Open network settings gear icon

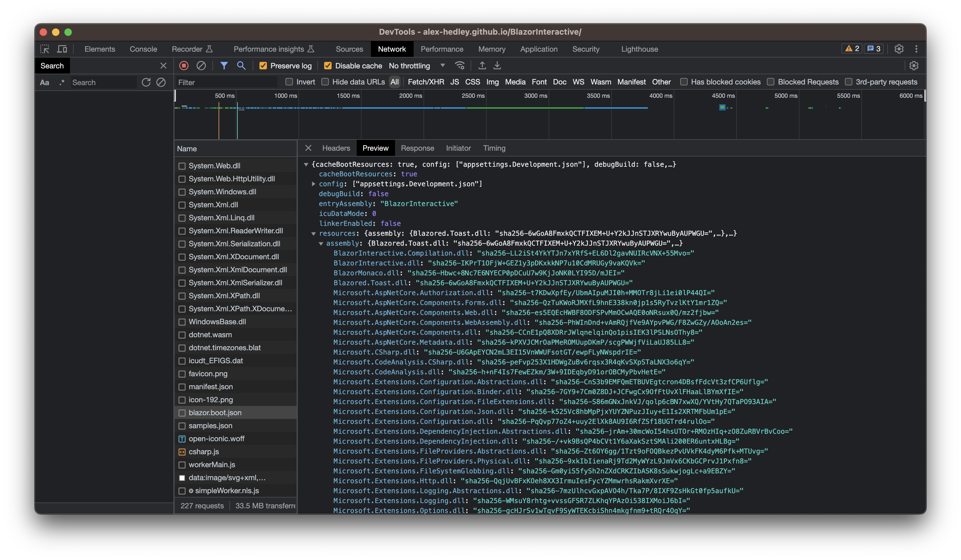click(x=914, y=66)
